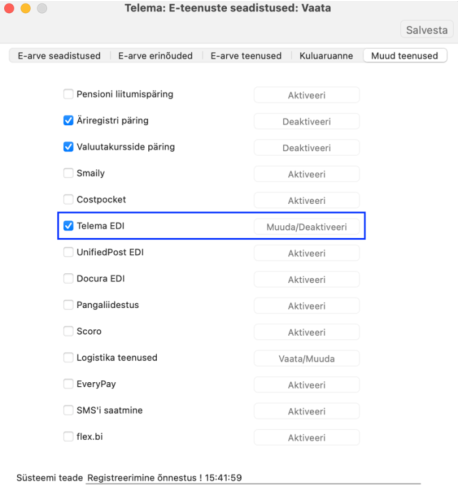This screenshot has height=495, width=458.
Task: Click the Salvesta button
Action: coord(427,30)
